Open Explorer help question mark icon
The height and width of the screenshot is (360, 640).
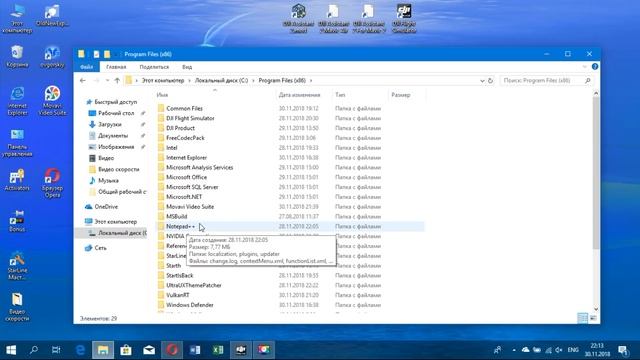pos(595,67)
